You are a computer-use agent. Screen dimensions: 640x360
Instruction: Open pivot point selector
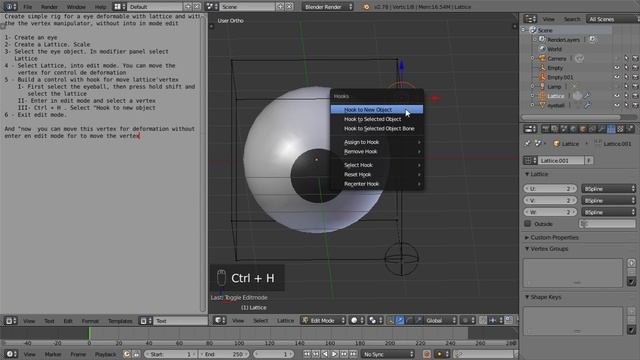point(375,320)
